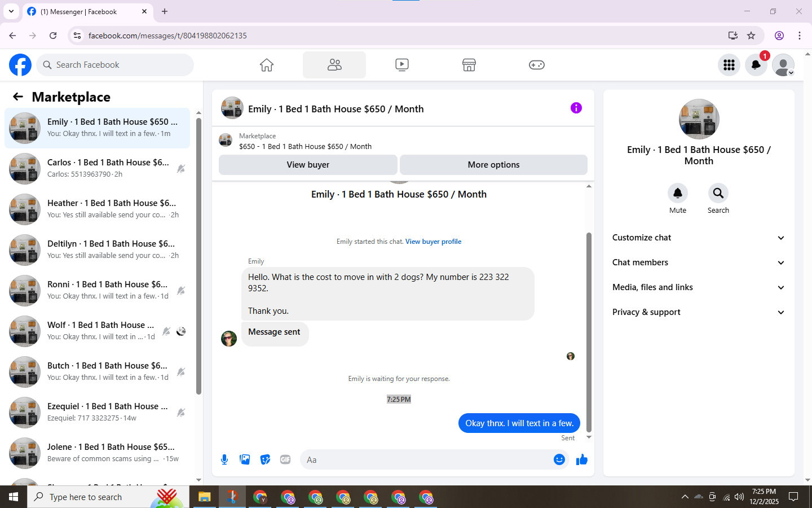Image resolution: width=812 pixels, height=508 pixels.
Task: Choose a GIF icon
Action: click(x=285, y=459)
